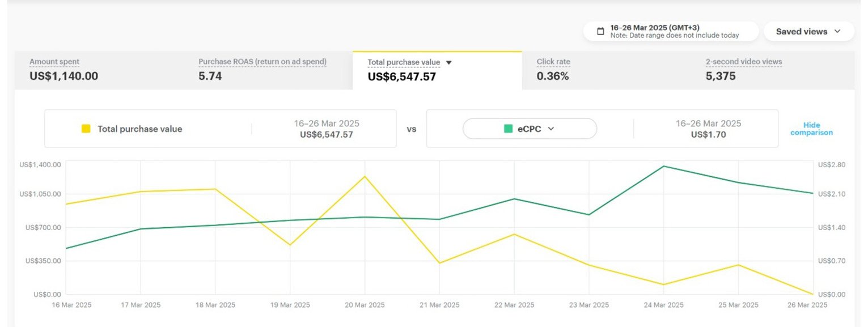Click the green eCPC legend square
Image resolution: width=868 pixels, height=327 pixels.
coord(509,129)
